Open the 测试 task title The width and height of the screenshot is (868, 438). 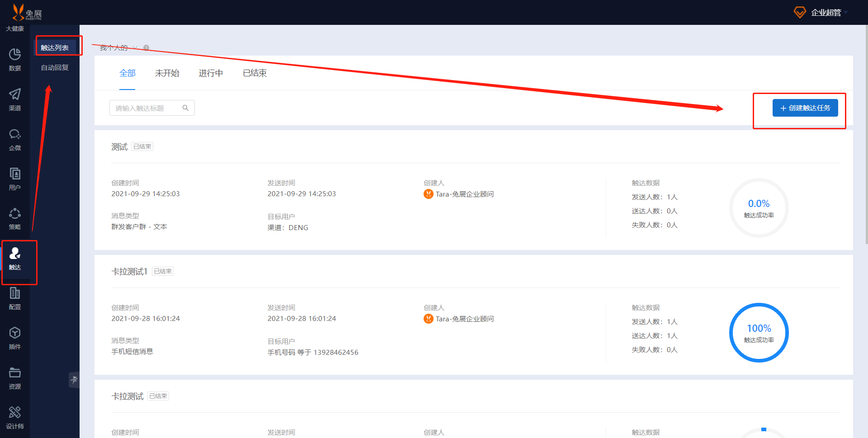119,147
